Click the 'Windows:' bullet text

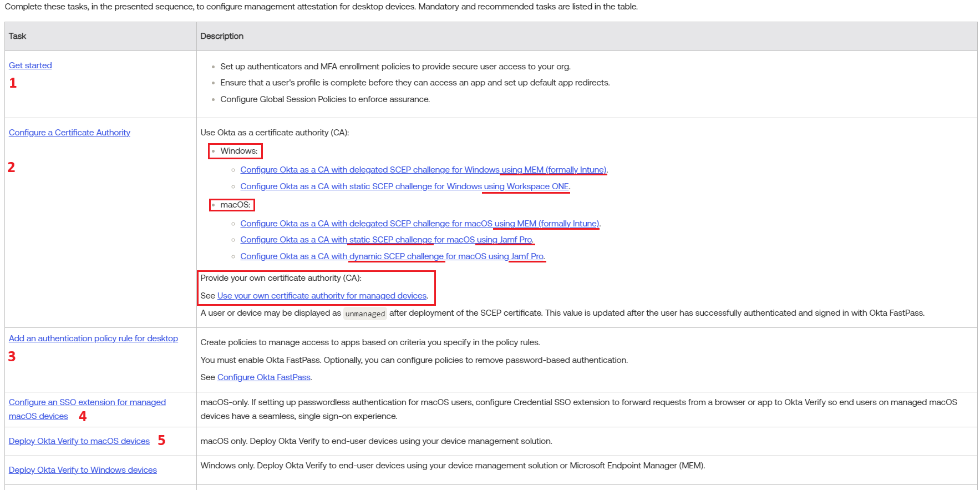(239, 151)
